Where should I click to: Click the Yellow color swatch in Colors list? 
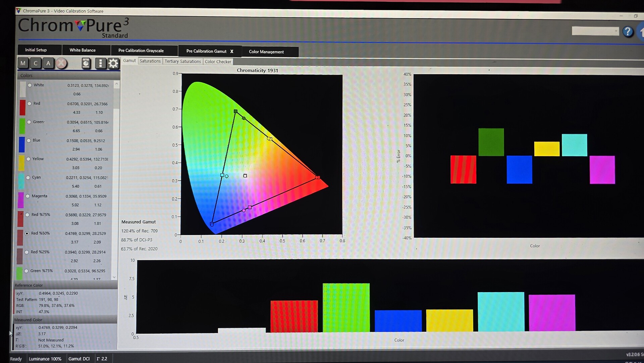[21, 163]
